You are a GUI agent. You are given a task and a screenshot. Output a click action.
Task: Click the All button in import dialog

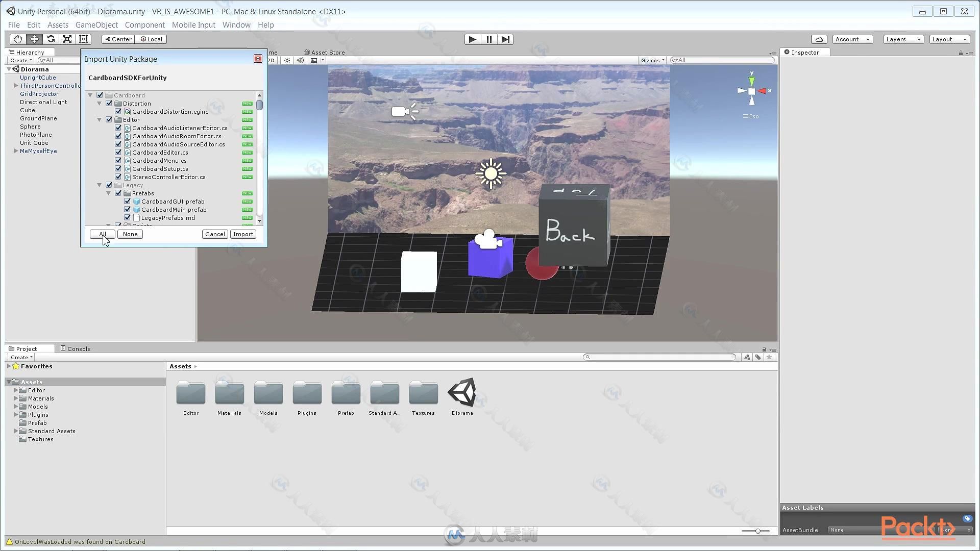[x=102, y=234]
